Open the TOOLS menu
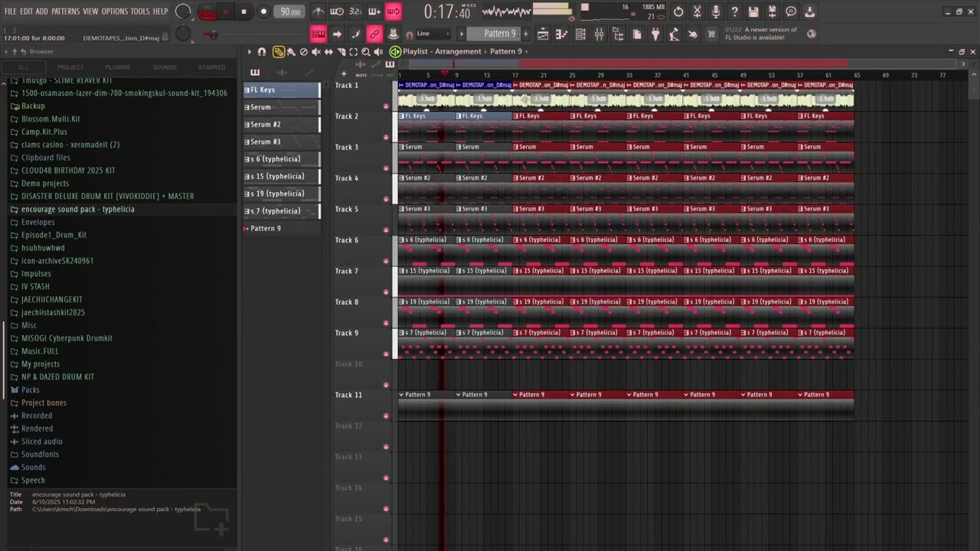Image resolution: width=980 pixels, height=551 pixels. [139, 11]
